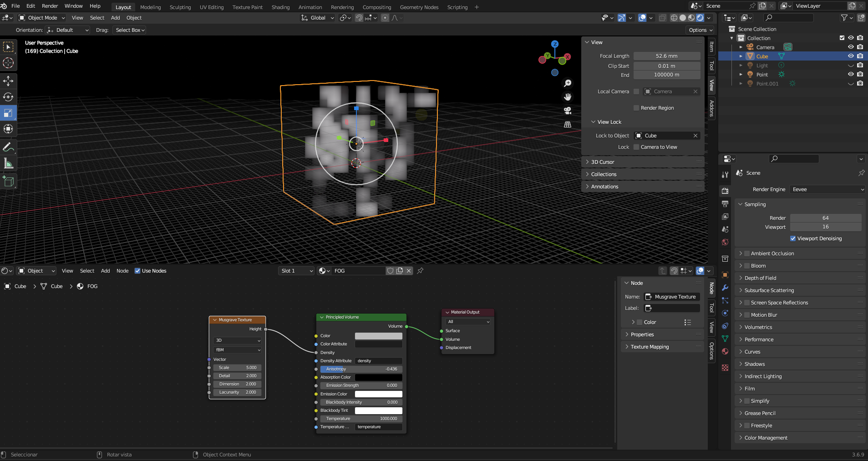Select the Rotate tool in viewport toolbar
The width and height of the screenshot is (868, 461).
8,97
